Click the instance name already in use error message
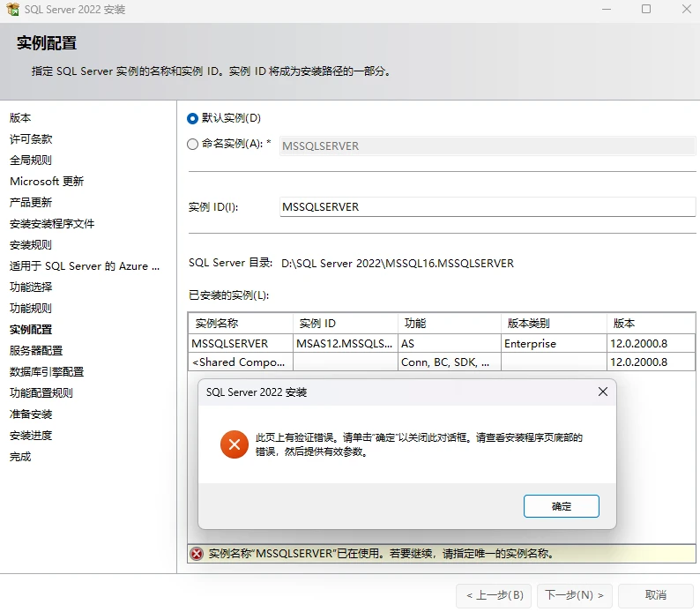This screenshot has height=612, width=700. tap(382, 554)
